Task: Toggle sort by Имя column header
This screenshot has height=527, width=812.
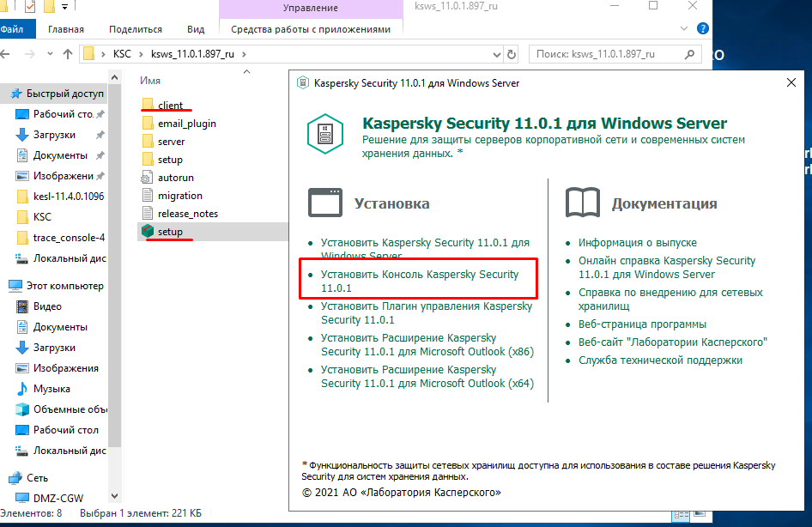Action: pyautogui.click(x=150, y=81)
